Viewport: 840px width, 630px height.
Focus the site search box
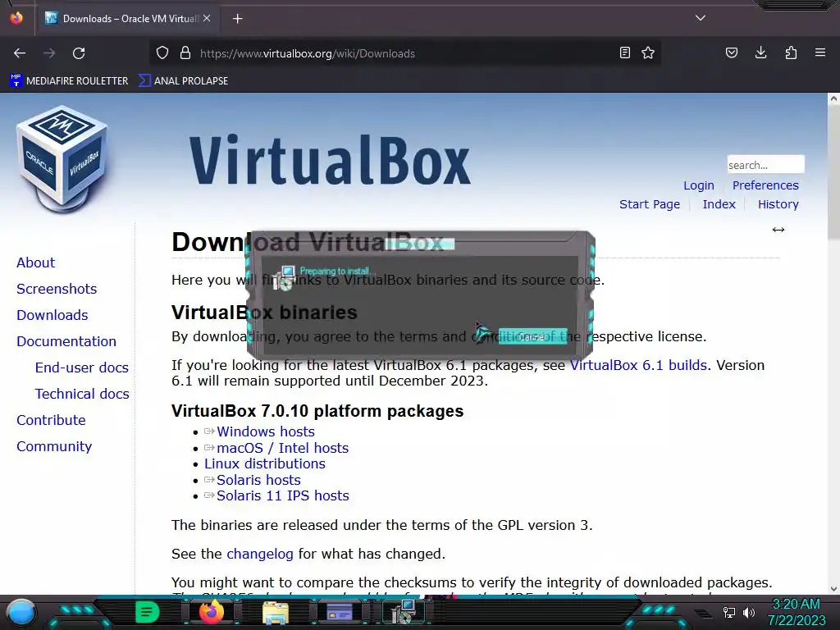(765, 164)
